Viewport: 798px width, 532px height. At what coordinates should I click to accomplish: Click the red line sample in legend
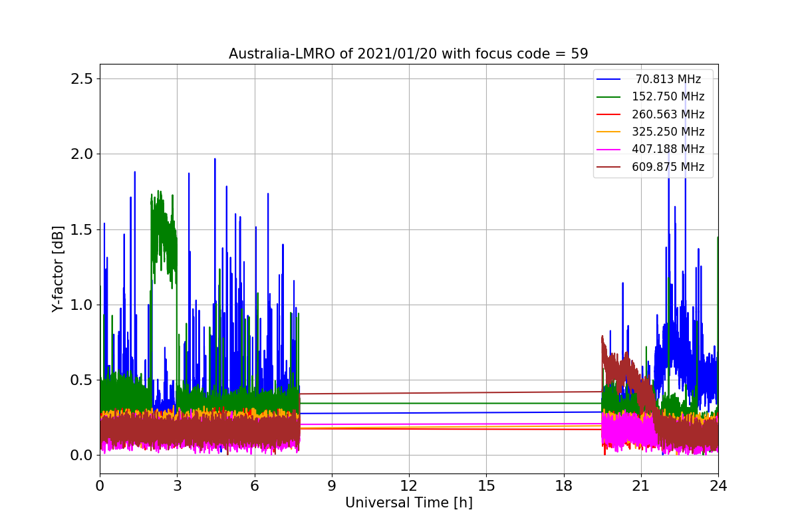click(609, 114)
